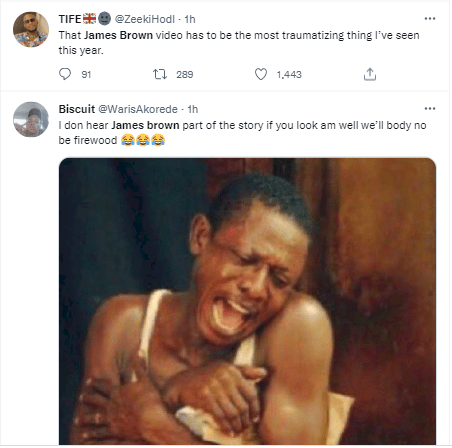Viewport: 452px width, 448px height.
Task: Open the @ZeekiHodl handle link
Action: click(145, 19)
